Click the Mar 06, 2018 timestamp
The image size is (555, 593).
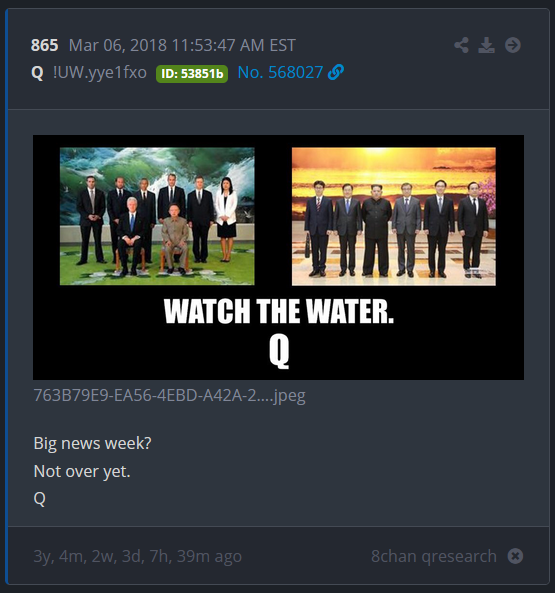pos(182,45)
